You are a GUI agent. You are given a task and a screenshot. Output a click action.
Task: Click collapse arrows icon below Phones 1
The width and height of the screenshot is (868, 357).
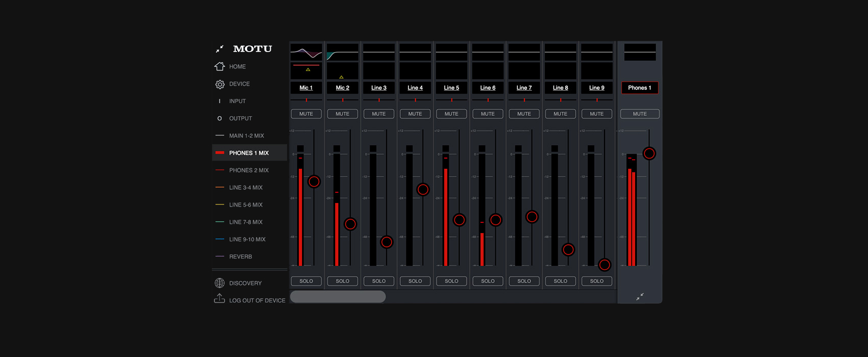tap(640, 296)
